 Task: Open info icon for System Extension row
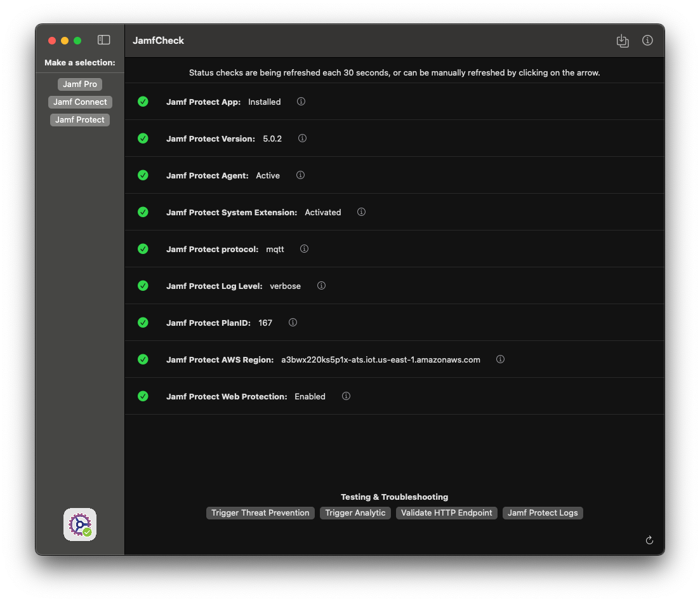(361, 211)
